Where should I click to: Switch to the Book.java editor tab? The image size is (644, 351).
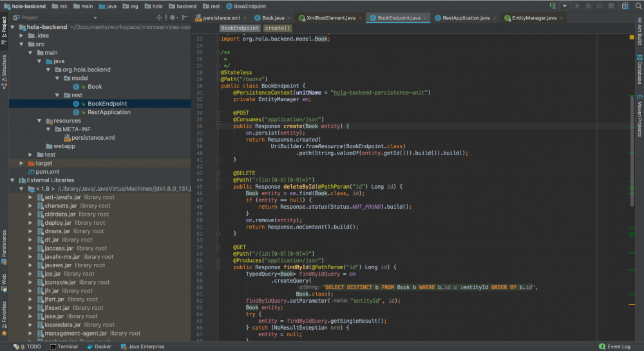coord(271,18)
